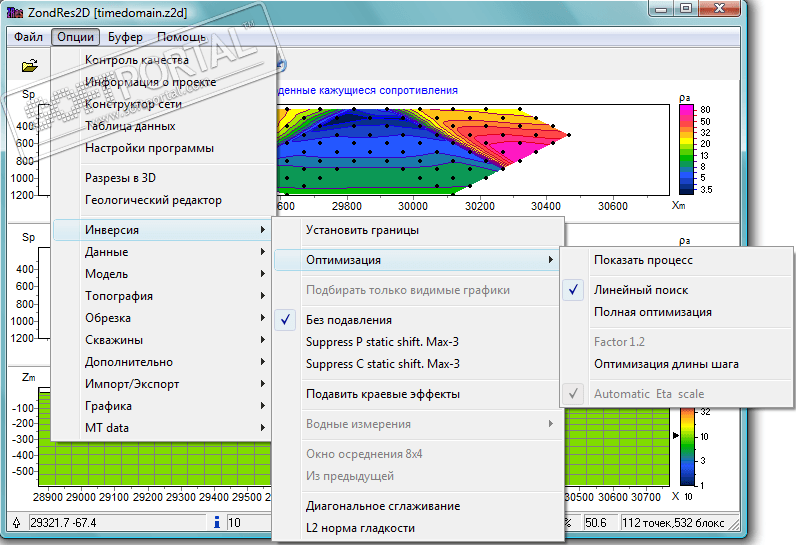Select Оптимизация длины шага
Screen dimensions: 796x545
(x=677, y=364)
